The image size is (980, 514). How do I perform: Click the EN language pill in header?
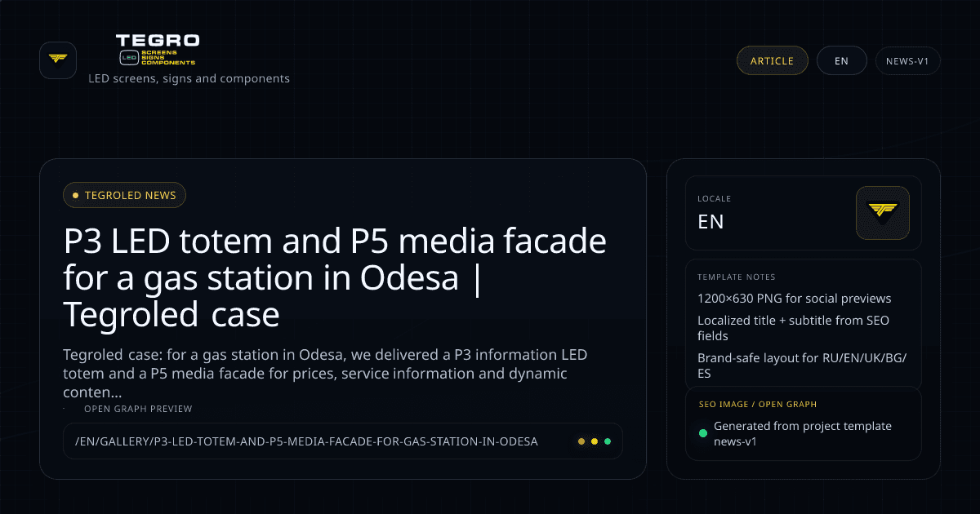pyautogui.click(x=841, y=60)
